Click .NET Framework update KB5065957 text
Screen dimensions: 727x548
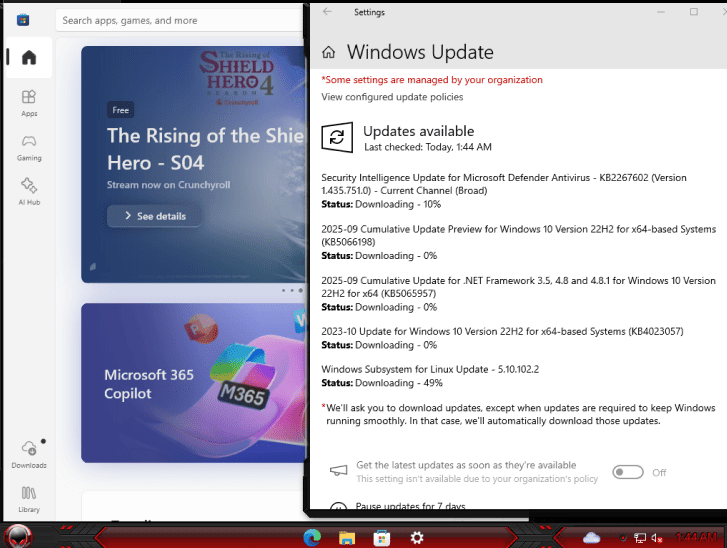518,287
